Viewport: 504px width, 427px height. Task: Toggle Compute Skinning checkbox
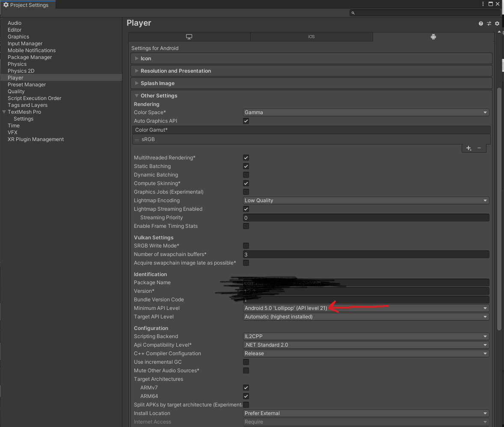pyautogui.click(x=246, y=183)
